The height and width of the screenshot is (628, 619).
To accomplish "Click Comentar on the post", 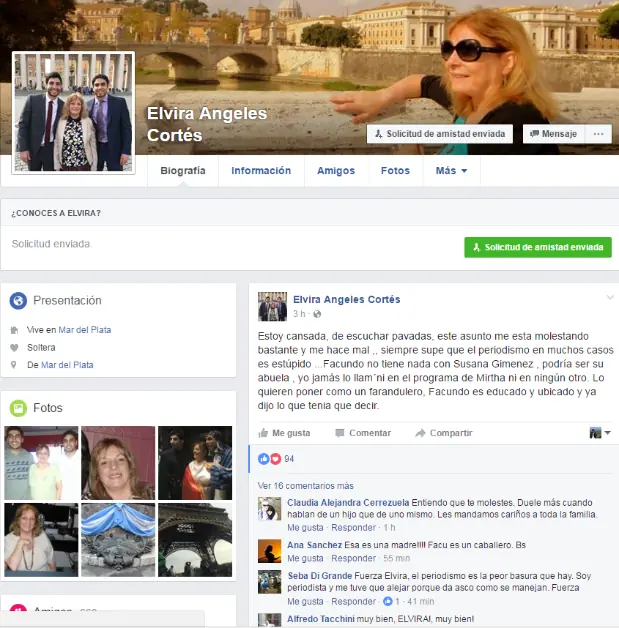I will click(x=363, y=433).
